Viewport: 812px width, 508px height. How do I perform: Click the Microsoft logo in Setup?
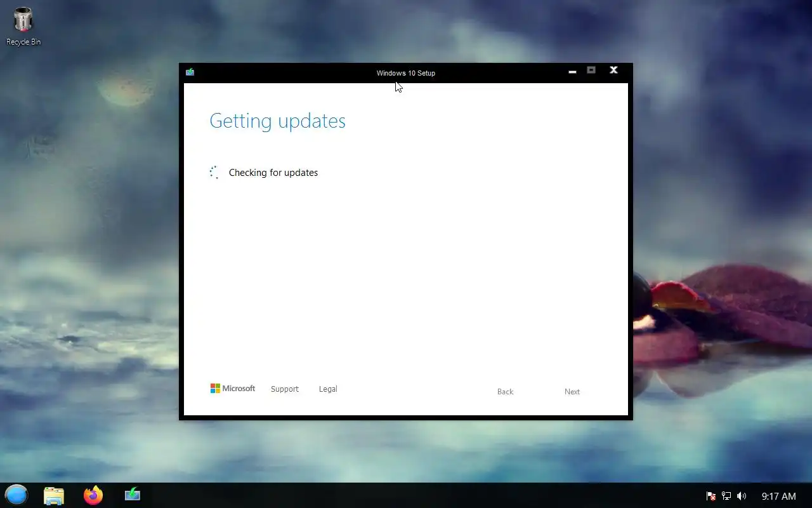pos(233,389)
